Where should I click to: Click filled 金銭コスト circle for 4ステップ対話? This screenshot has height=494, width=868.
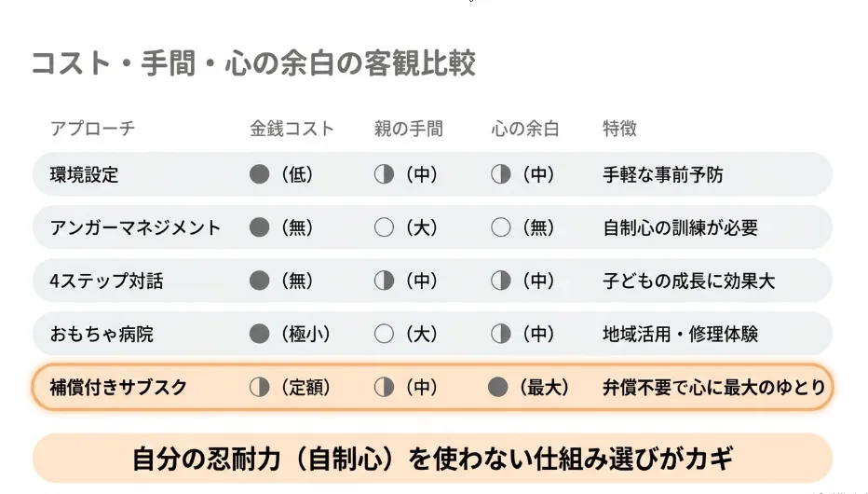click(x=259, y=281)
